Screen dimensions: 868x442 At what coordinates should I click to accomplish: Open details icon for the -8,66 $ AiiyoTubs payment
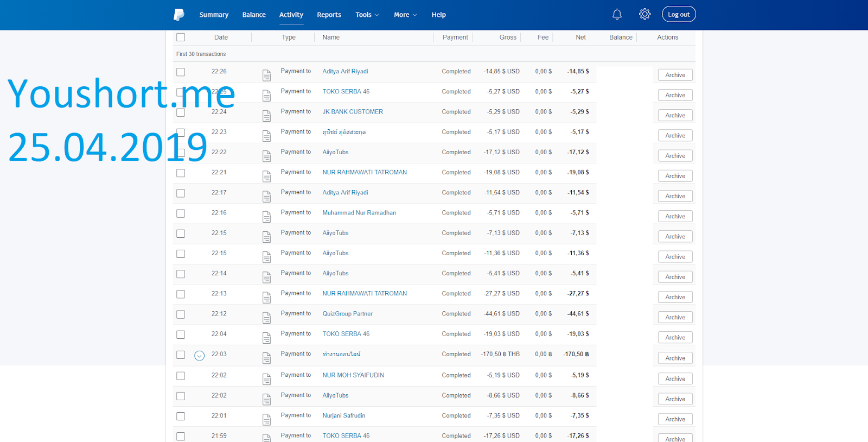(266, 399)
